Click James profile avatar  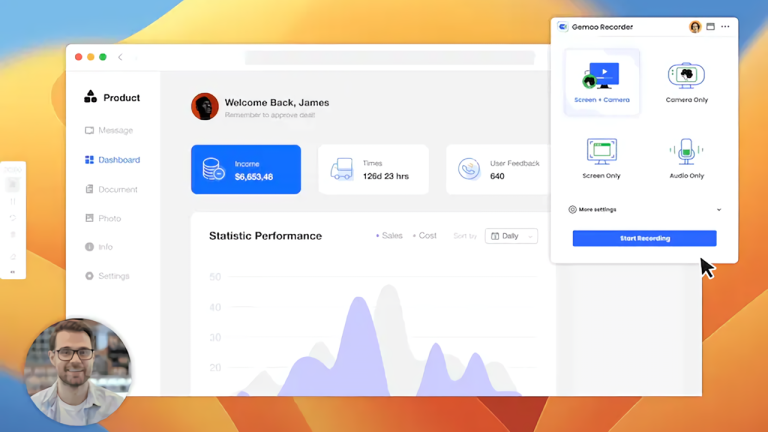[x=205, y=106]
